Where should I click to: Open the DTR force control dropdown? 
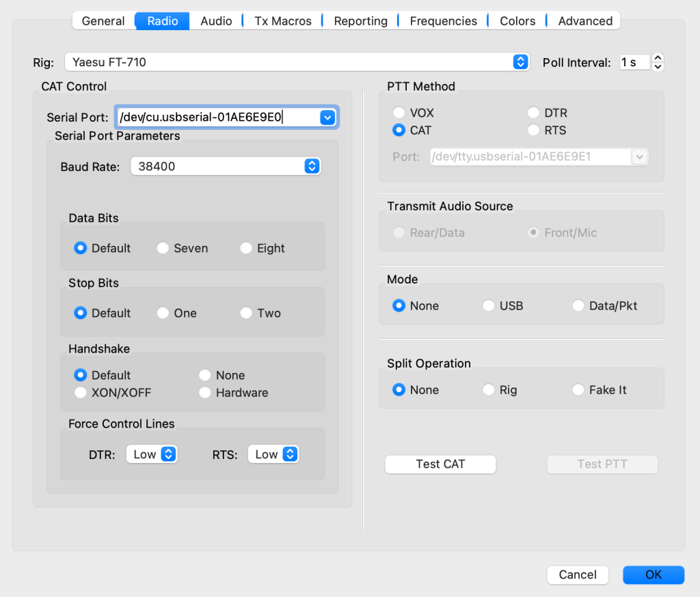pos(152,454)
